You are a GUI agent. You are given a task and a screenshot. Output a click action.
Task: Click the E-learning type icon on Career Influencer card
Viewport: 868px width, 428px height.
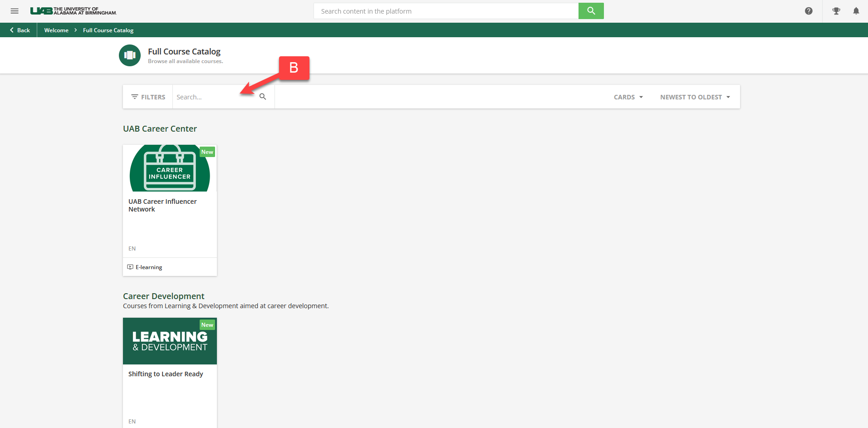[130, 267]
